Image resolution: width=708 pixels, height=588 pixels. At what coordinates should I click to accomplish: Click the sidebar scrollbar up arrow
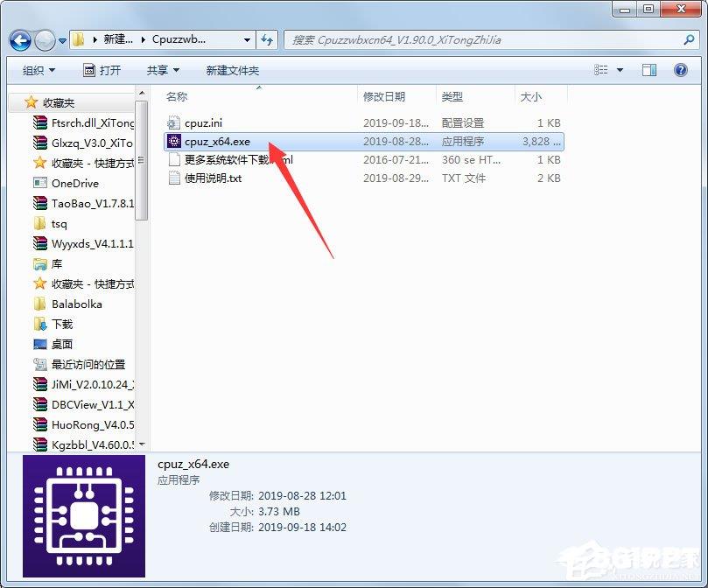[142, 93]
